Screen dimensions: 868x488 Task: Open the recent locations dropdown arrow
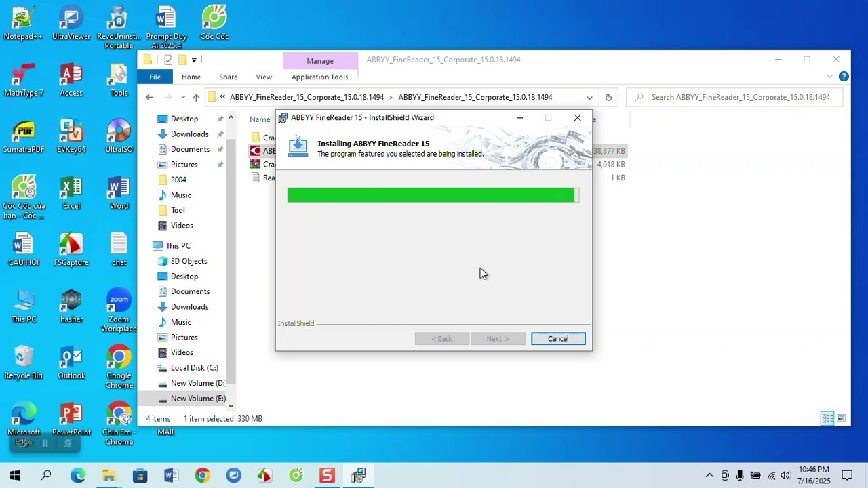[x=182, y=97]
